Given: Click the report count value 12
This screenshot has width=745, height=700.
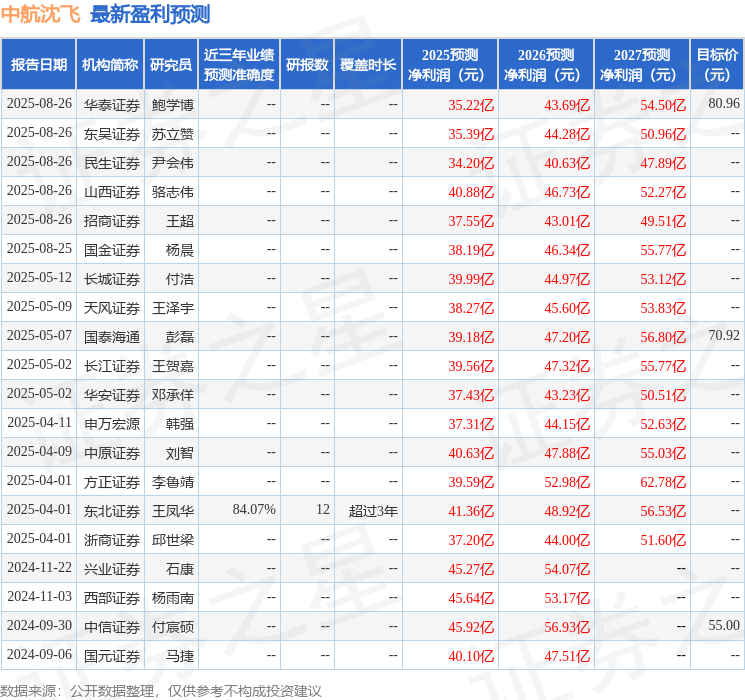Looking at the screenshot, I should [x=323, y=509].
